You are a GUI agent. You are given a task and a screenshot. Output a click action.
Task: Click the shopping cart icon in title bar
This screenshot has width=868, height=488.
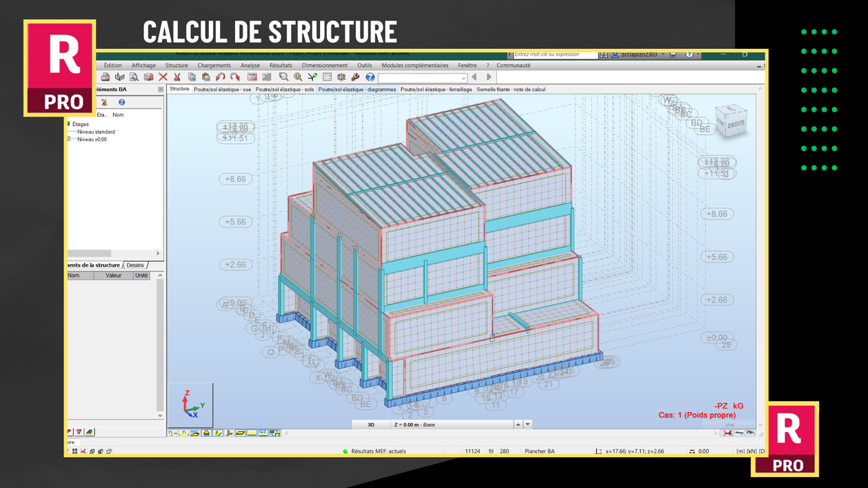673,54
